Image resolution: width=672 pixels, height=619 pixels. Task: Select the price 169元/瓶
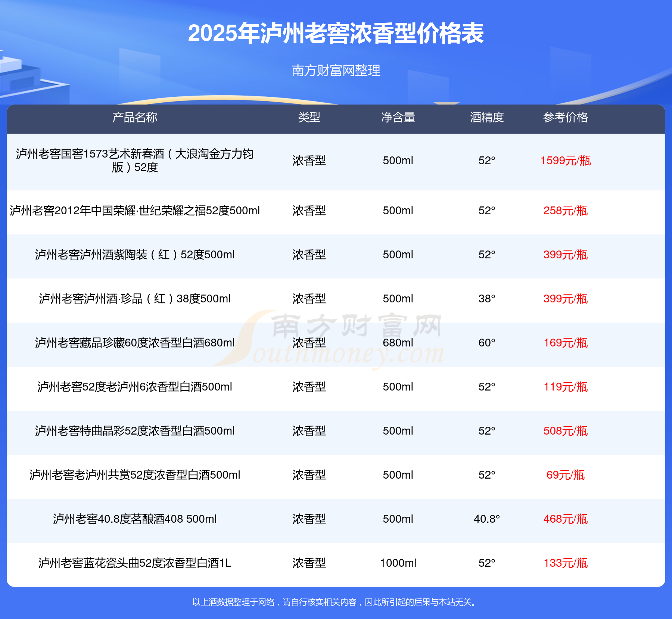566,343
